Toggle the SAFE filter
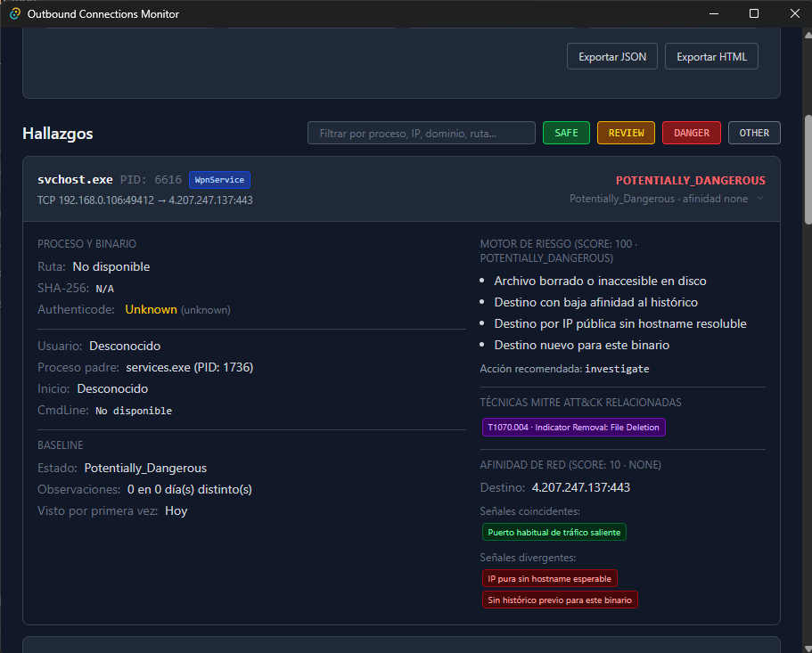 coord(566,133)
